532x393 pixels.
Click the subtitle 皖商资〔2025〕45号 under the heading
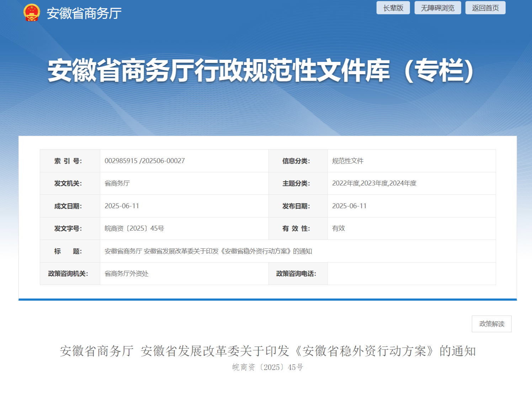[x=267, y=367]
